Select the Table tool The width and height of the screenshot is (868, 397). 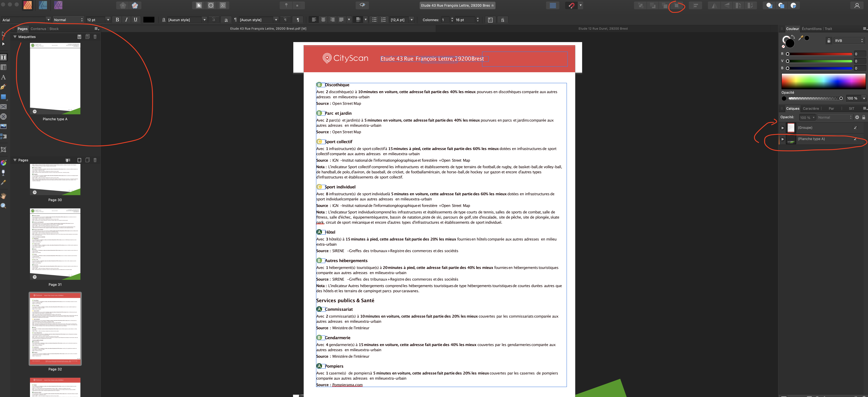pos(4,67)
